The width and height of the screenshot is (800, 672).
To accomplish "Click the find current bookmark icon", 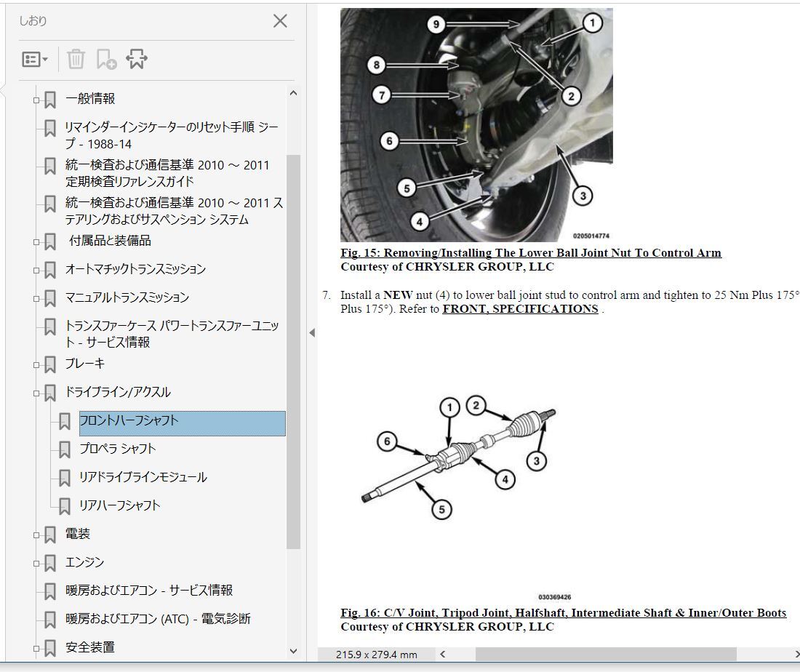I will pos(137,59).
